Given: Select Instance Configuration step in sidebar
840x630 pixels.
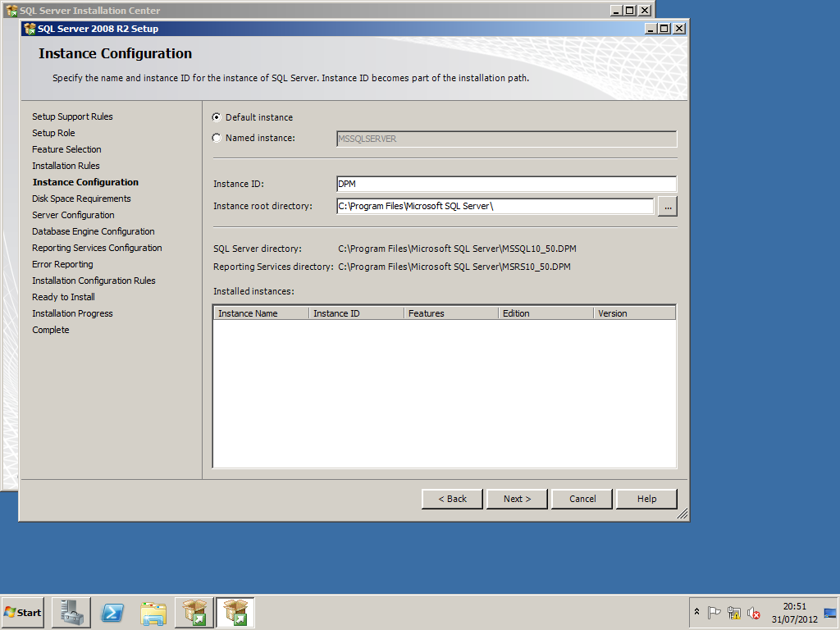Looking at the screenshot, I should pos(85,182).
